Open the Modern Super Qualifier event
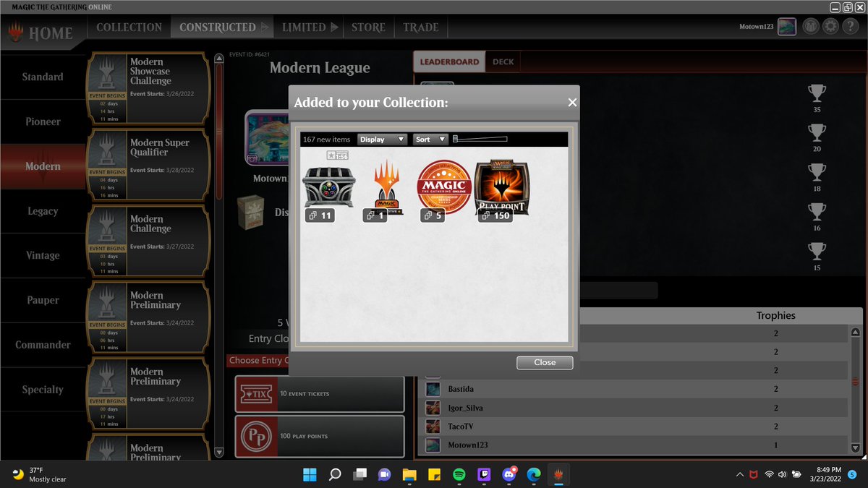 click(149, 166)
